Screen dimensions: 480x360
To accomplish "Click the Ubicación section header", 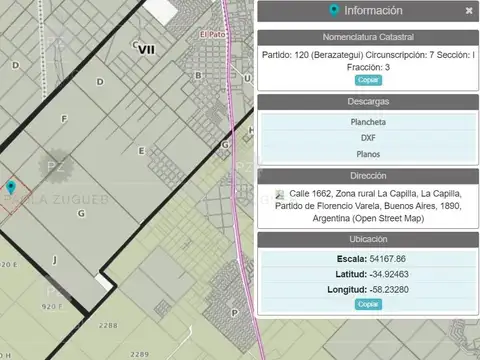I will point(368,239).
